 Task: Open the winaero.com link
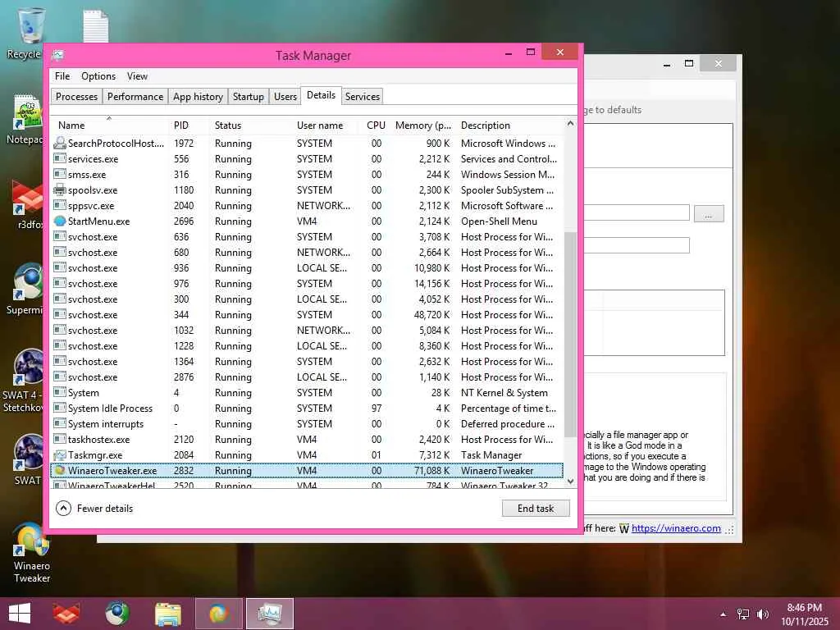[x=676, y=528]
